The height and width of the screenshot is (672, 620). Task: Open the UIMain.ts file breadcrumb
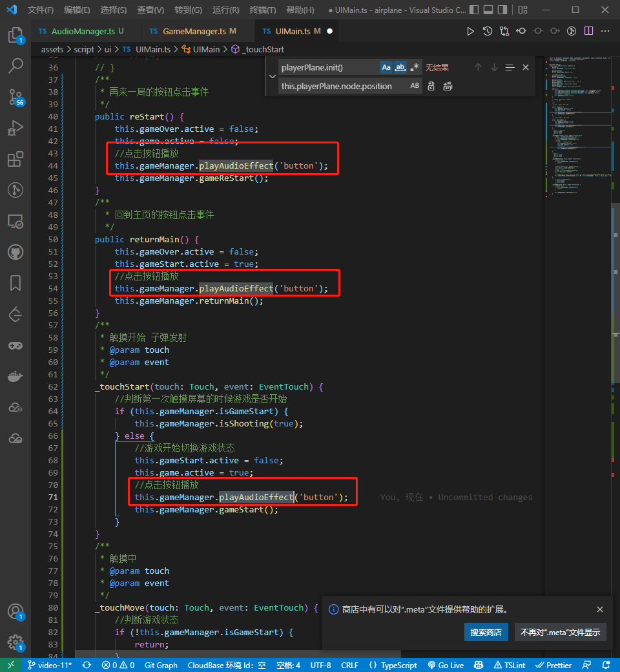tap(147, 49)
